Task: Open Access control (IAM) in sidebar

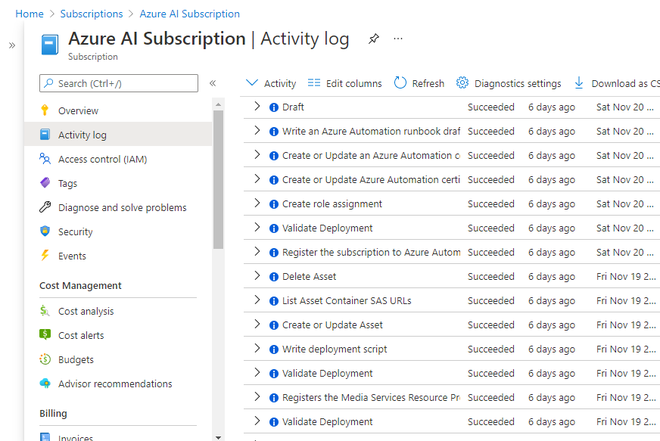Action: tap(103, 159)
